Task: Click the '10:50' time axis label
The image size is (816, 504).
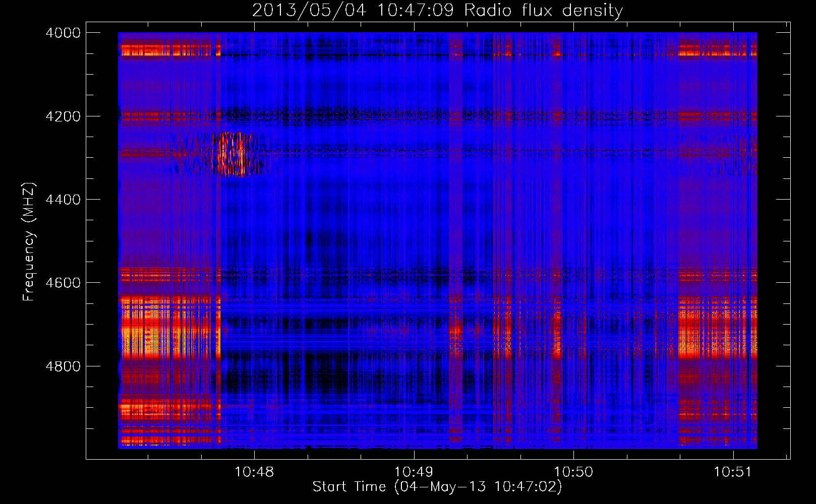Action: tap(573, 472)
